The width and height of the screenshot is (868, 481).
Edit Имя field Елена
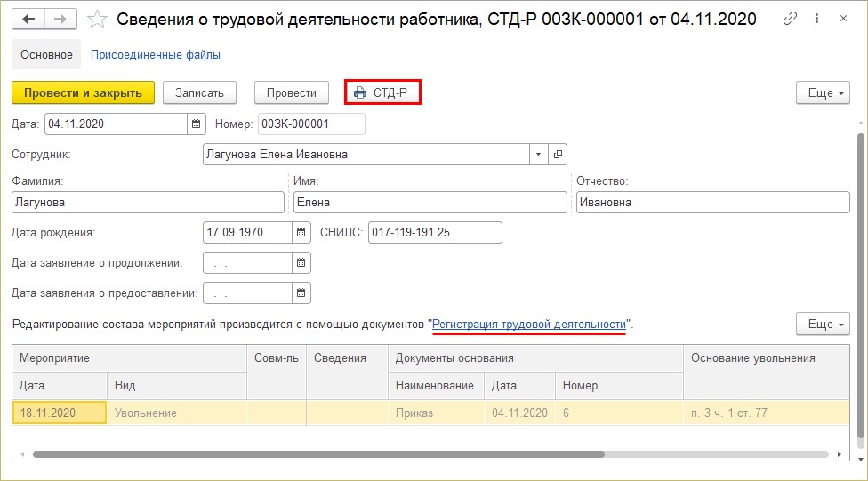(430, 203)
